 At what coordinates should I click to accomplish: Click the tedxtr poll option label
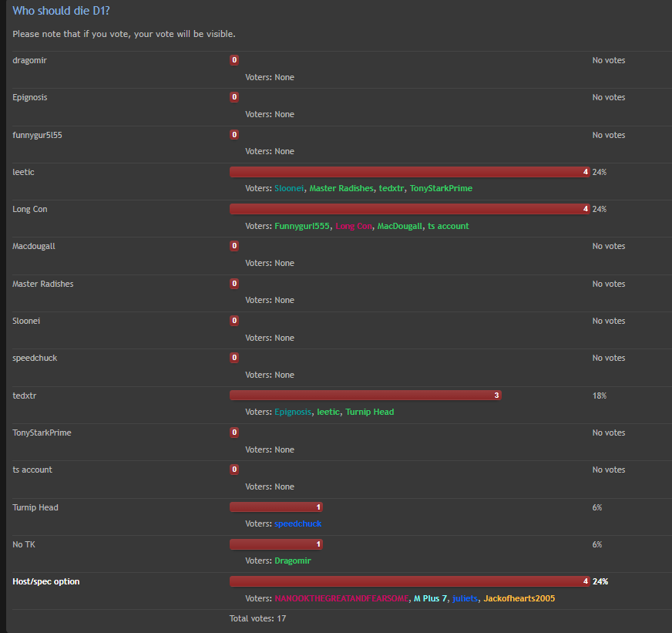(25, 396)
